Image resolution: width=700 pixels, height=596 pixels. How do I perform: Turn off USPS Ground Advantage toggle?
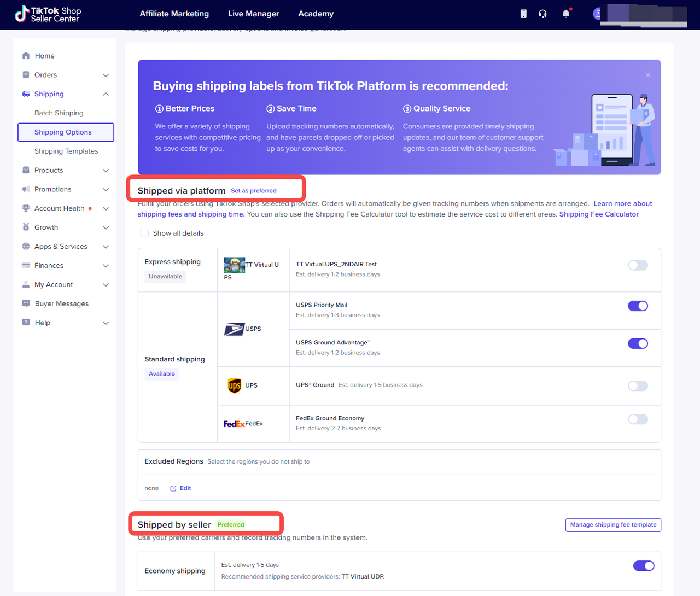(x=638, y=343)
